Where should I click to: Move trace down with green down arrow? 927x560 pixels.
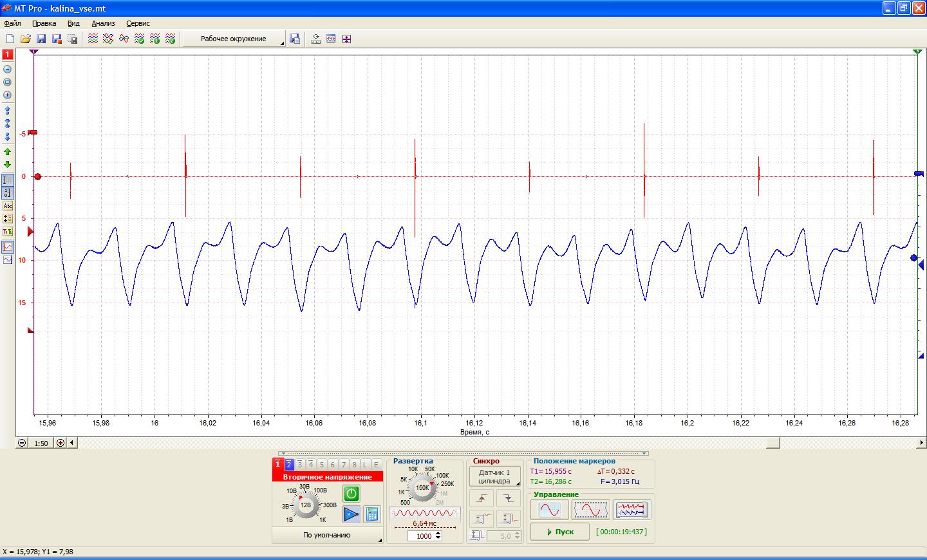coord(8,165)
